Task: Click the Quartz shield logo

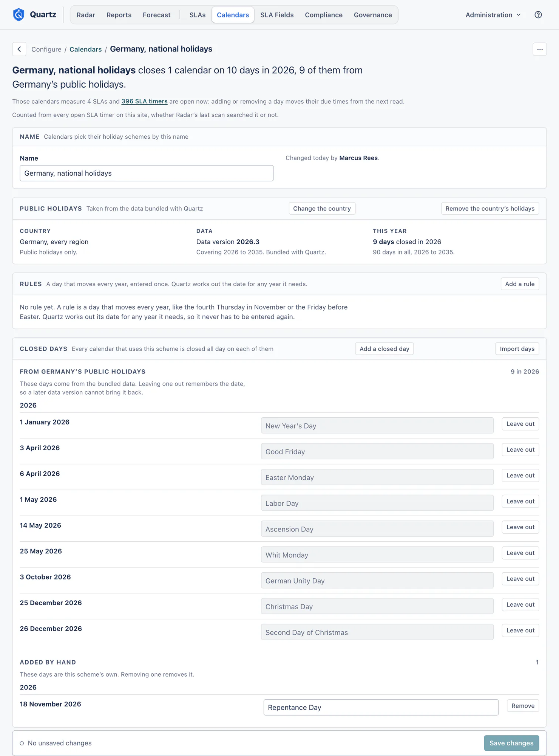Action: click(x=19, y=15)
